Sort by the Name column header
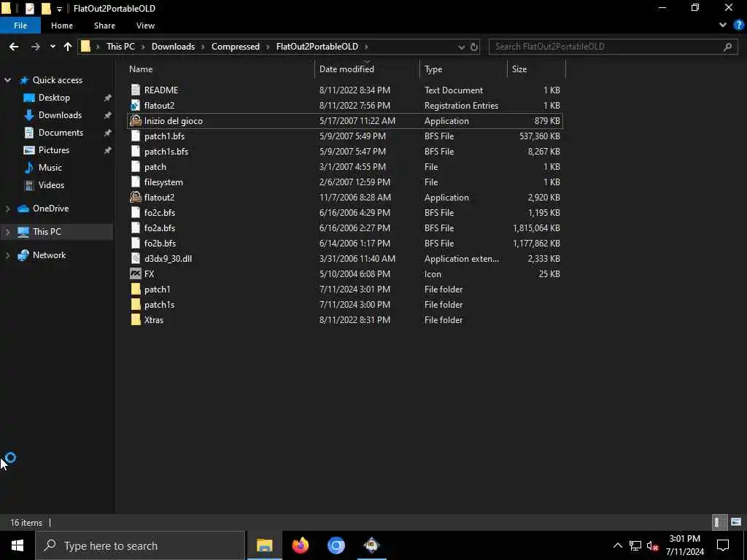This screenshot has width=747, height=560. pyautogui.click(x=141, y=69)
